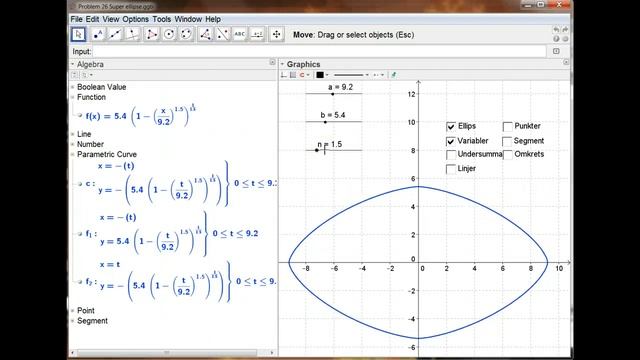Screen dimensions: 640x360
Task: Select the Circle with Center tool
Action: coord(169,35)
